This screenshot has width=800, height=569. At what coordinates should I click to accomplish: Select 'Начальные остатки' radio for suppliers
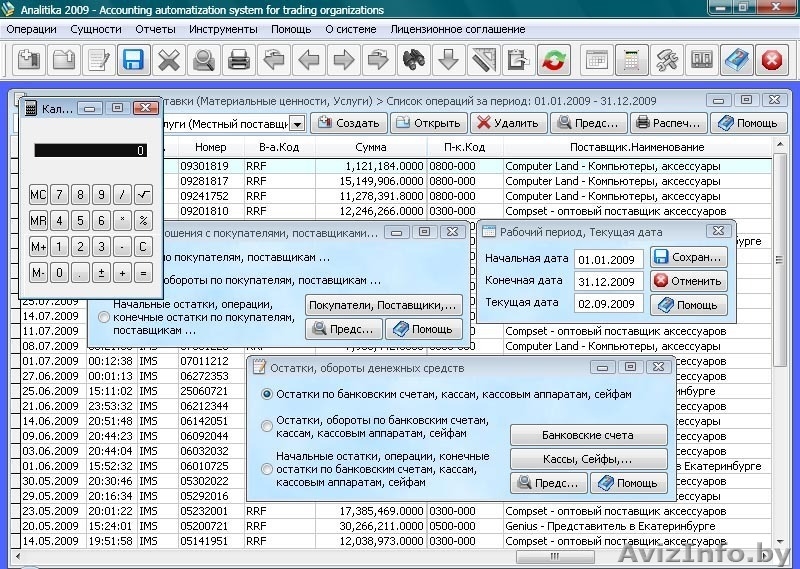104,317
